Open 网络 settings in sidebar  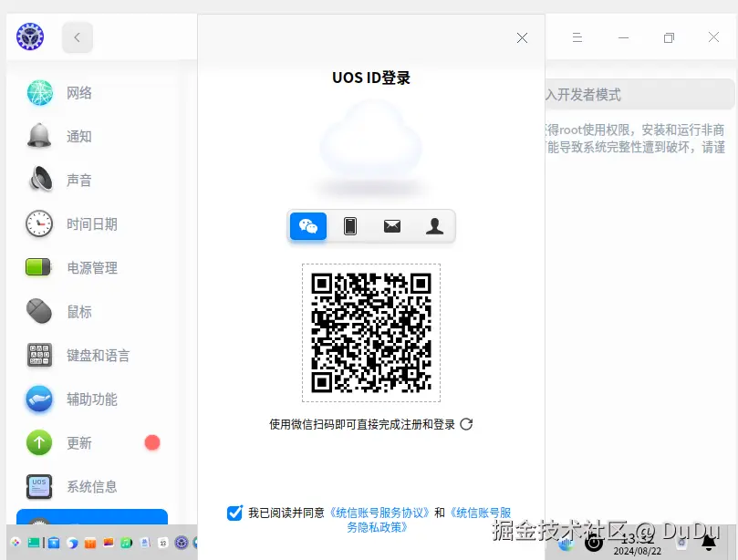pyautogui.click(x=94, y=93)
